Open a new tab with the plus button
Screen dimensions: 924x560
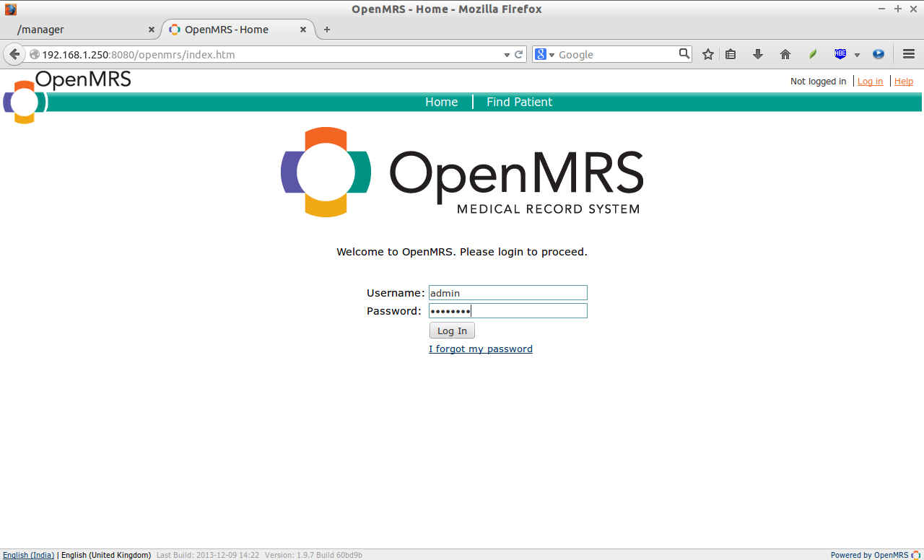tap(327, 30)
